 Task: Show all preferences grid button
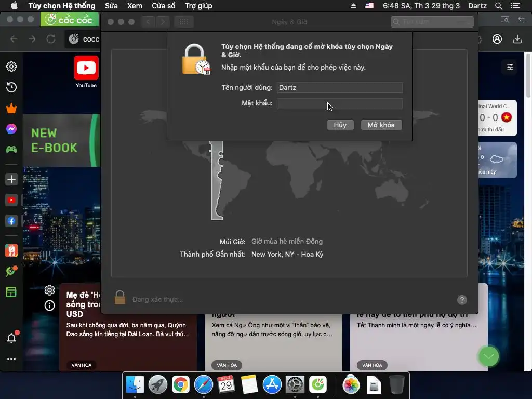[x=184, y=22]
